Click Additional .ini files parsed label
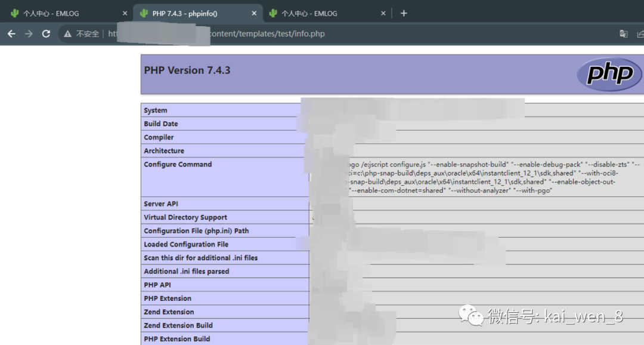Image resolution: width=644 pixels, height=345 pixels. [x=187, y=272]
